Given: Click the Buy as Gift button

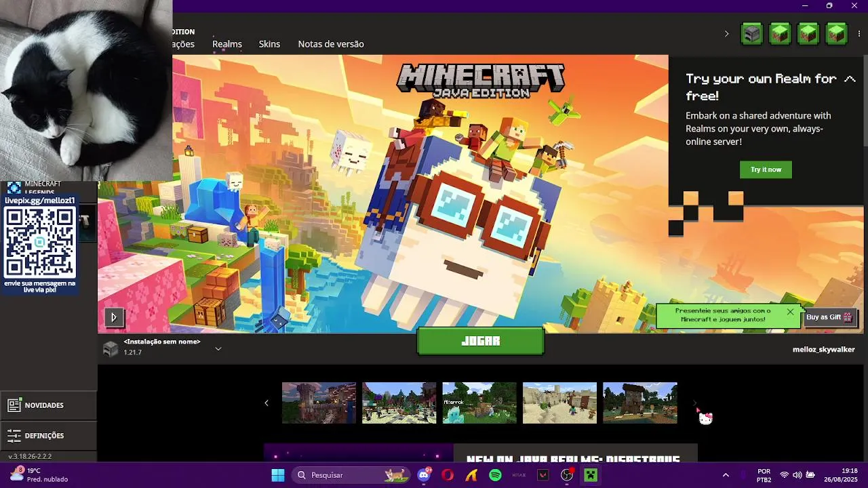Looking at the screenshot, I should pyautogui.click(x=830, y=317).
